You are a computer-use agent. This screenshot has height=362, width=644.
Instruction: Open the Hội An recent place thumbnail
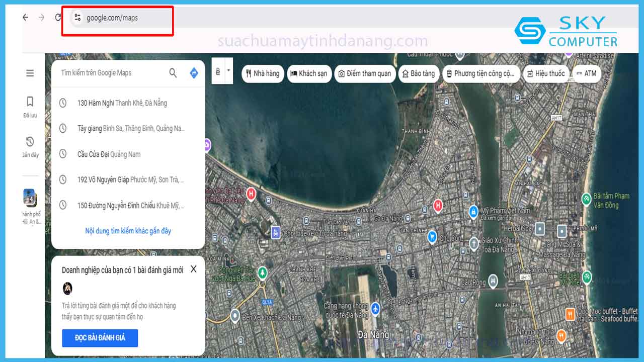(30, 198)
